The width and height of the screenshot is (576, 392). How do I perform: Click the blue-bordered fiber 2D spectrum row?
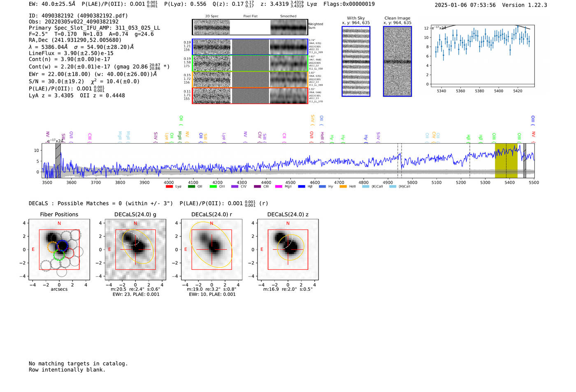tap(250, 47)
